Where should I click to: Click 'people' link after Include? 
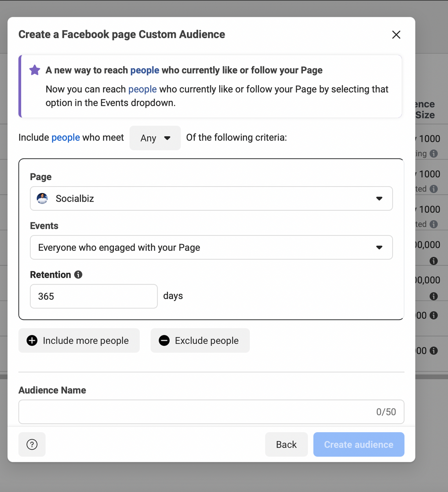pyautogui.click(x=66, y=137)
